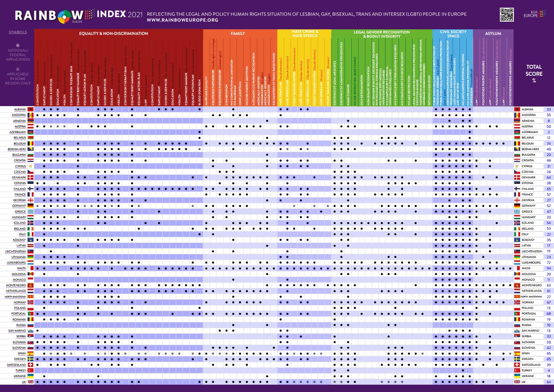This screenshot has height=392, width=554.
Task: Click the Total Score % column heading
Action: pos(534,73)
